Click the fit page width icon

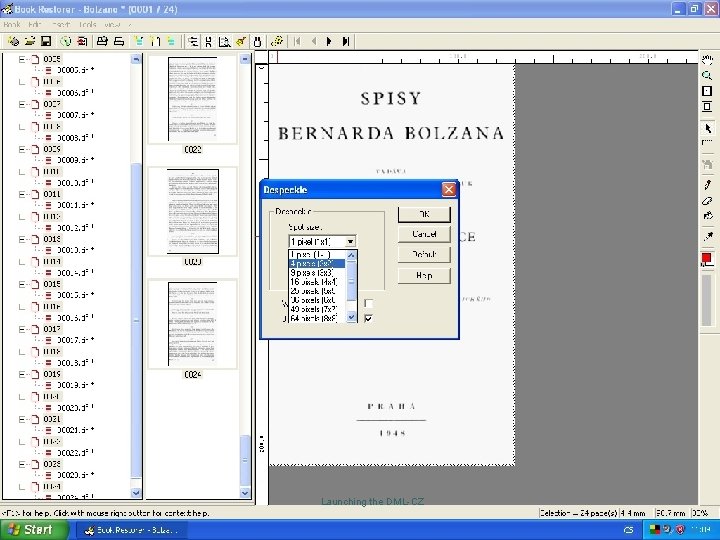coord(708,107)
